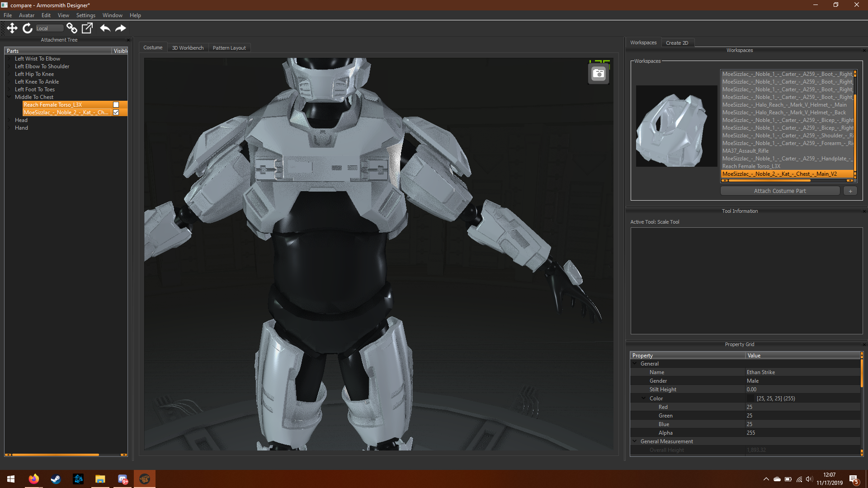Uncheck visibility of MoeSizzlac Noble 2 Kat Chest
Image resolution: width=868 pixels, height=488 pixels.
click(x=116, y=113)
